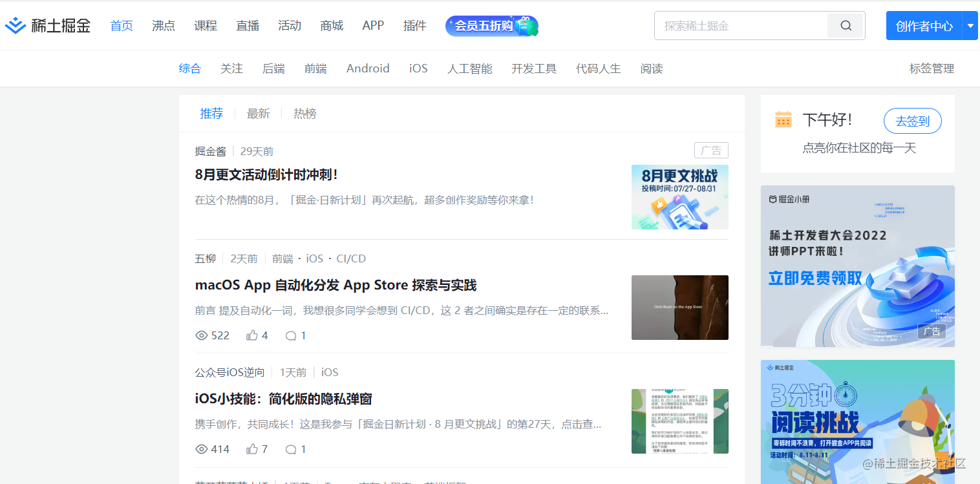Open comments icon on macOS App article
The width and height of the screenshot is (980, 484).
(x=291, y=335)
